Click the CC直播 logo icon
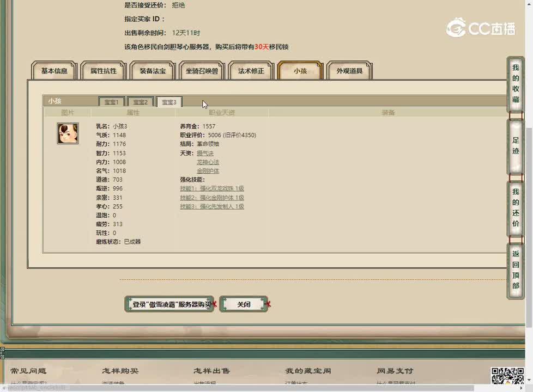 (456, 28)
